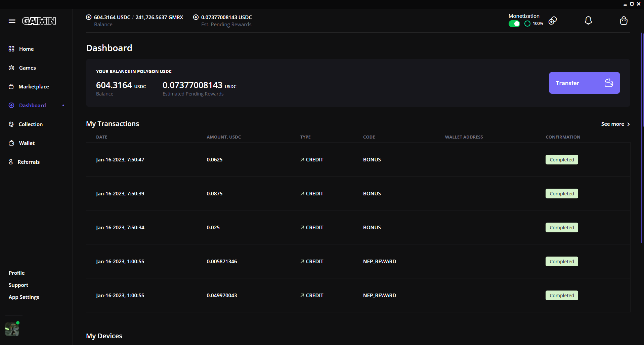The width and height of the screenshot is (644, 345).
Task: Go to the Wallet section
Action: point(27,143)
